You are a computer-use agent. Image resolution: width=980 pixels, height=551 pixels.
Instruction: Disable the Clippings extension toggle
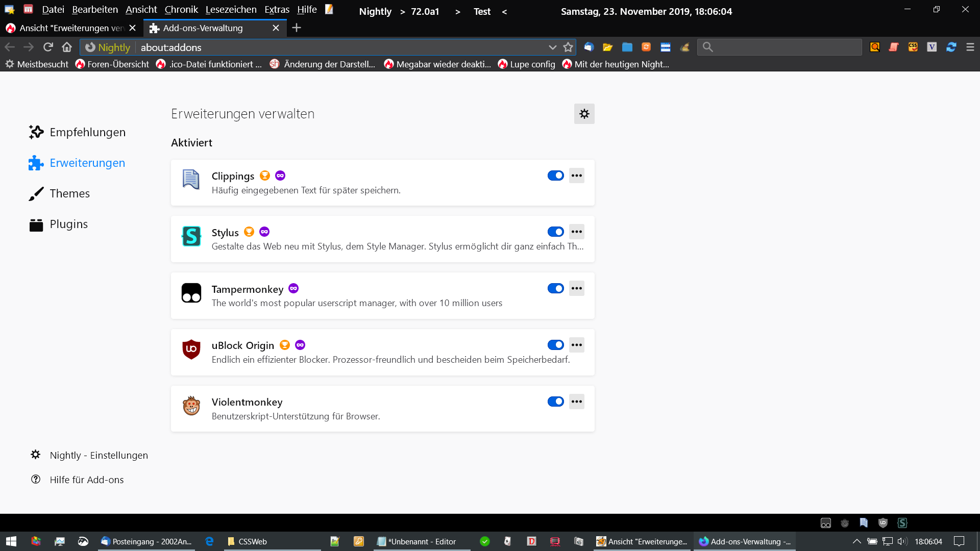pos(555,176)
